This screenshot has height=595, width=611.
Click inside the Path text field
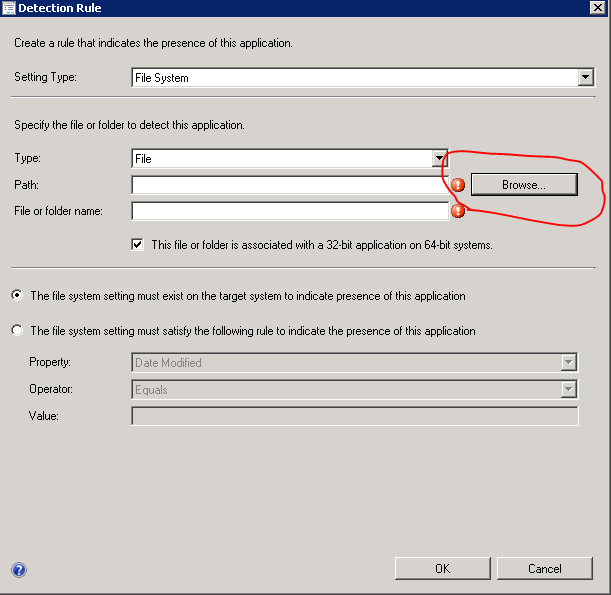point(289,185)
